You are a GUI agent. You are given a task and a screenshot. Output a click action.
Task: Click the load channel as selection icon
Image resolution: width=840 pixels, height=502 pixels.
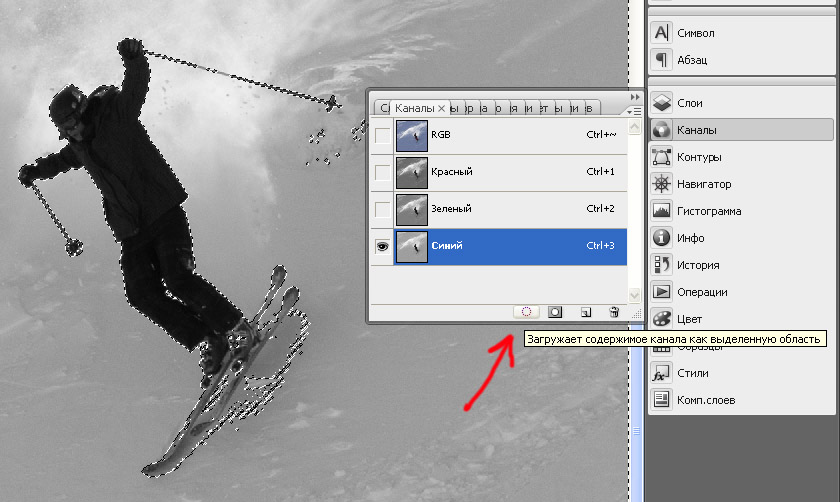click(x=526, y=312)
